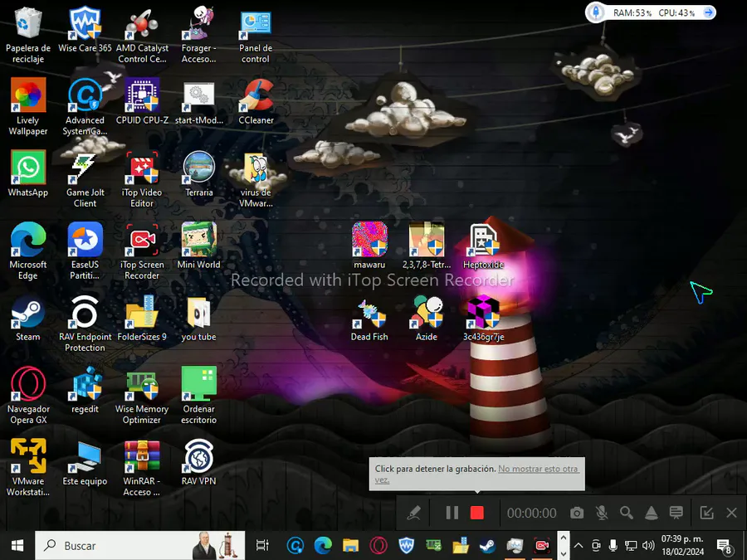Click the Microsoft Edge desktop shortcut
This screenshot has width=747, height=560.
tap(28, 251)
